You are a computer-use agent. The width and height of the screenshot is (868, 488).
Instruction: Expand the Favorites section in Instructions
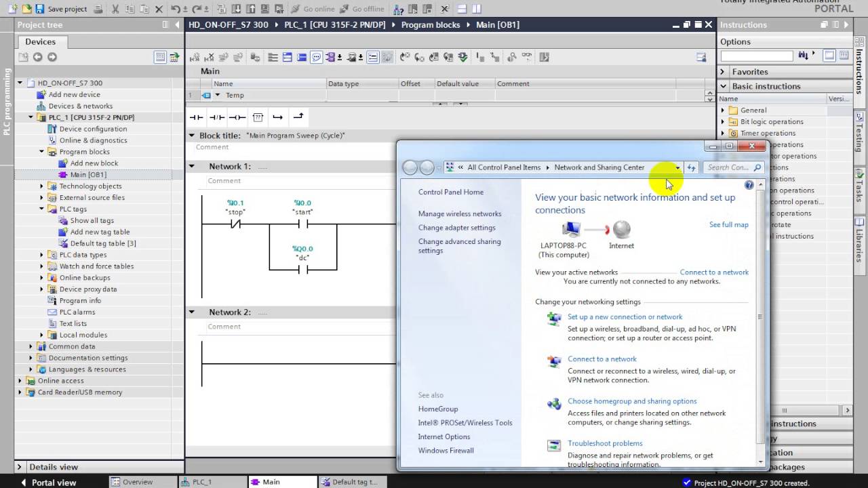724,72
